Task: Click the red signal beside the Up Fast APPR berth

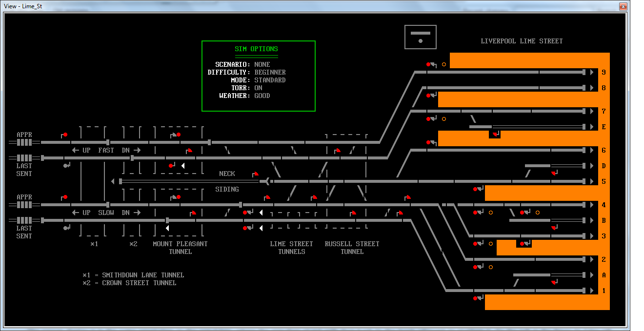Action: pyautogui.click(x=65, y=135)
